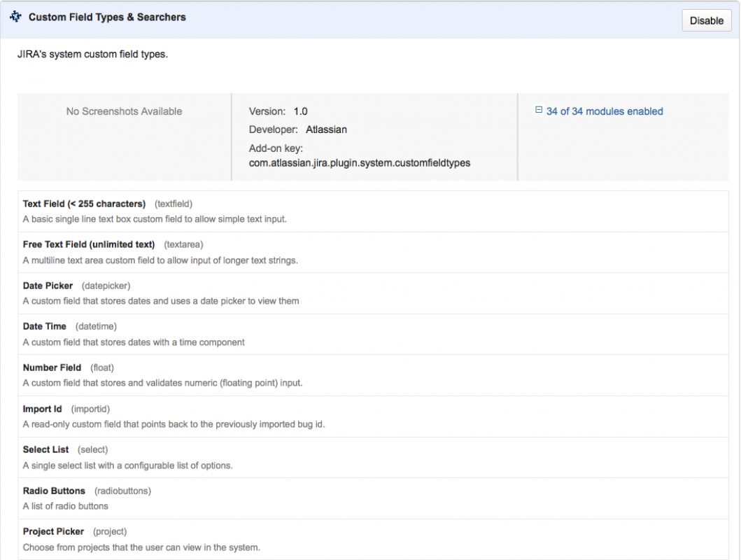Collapse the modules list minus icon
The width and height of the screenshot is (741, 560).
coord(539,111)
